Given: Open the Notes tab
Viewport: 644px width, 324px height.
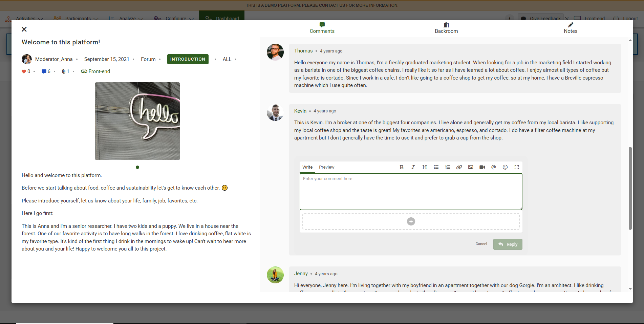Looking at the screenshot, I should [x=571, y=28].
